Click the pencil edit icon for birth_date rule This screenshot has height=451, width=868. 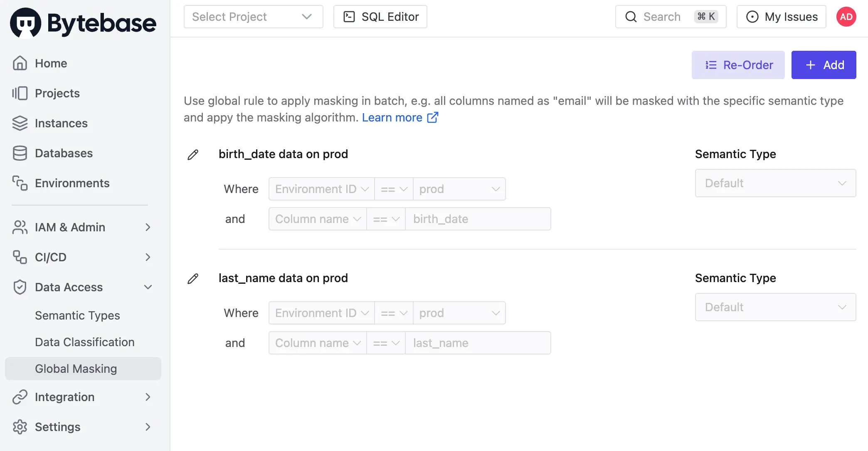(193, 155)
